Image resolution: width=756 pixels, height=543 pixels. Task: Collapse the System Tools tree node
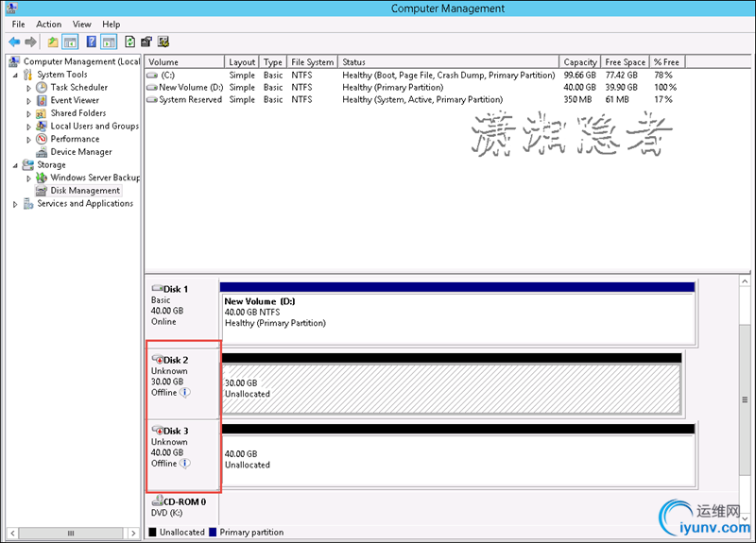click(16, 75)
